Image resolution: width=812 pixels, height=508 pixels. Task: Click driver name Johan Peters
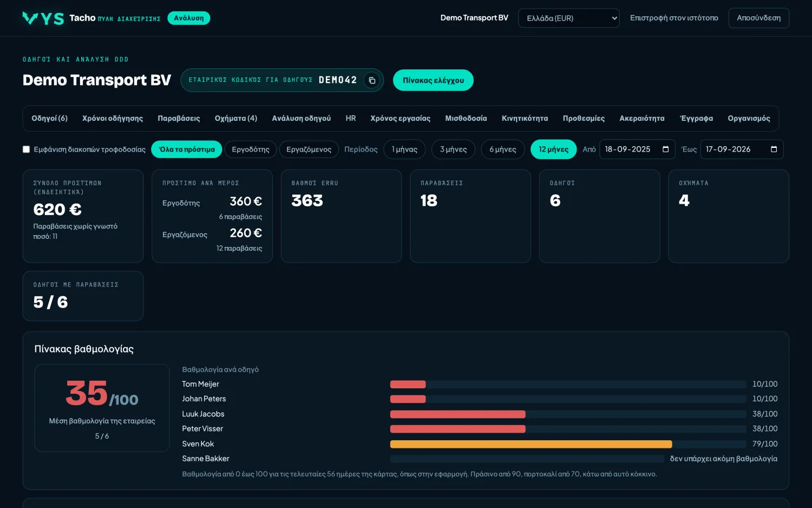pyautogui.click(x=204, y=399)
